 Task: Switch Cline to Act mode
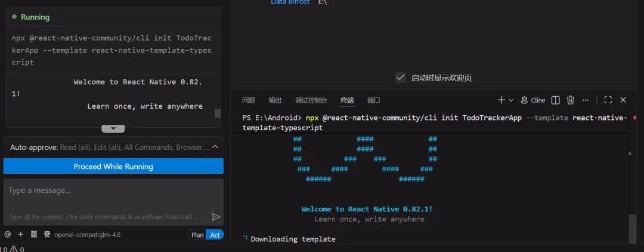tap(215, 235)
